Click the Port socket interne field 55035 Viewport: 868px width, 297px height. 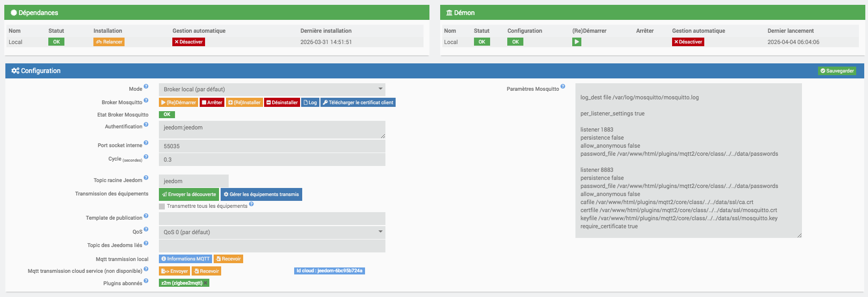tap(272, 146)
